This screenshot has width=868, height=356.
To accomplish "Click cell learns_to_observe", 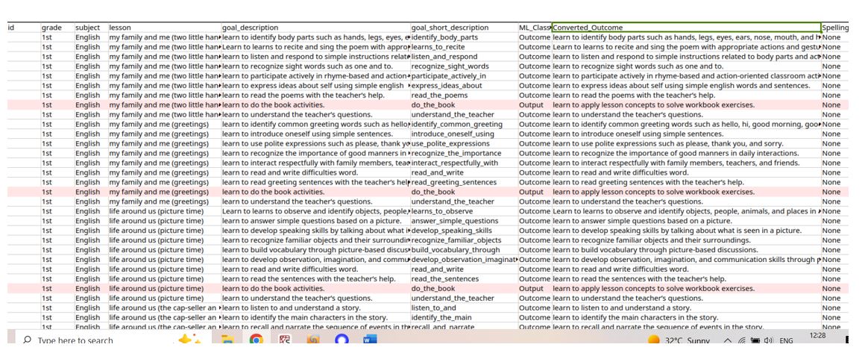I will tap(464, 211).
